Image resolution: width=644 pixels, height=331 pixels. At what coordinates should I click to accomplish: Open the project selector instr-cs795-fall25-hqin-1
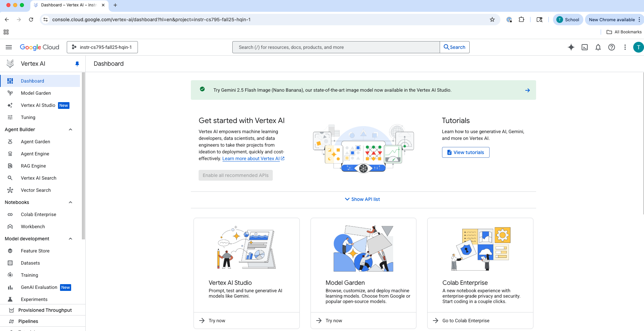click(102, 47)
